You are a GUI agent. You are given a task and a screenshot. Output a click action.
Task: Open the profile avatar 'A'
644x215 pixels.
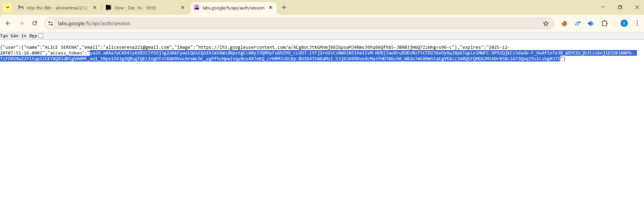coord(624,23)
